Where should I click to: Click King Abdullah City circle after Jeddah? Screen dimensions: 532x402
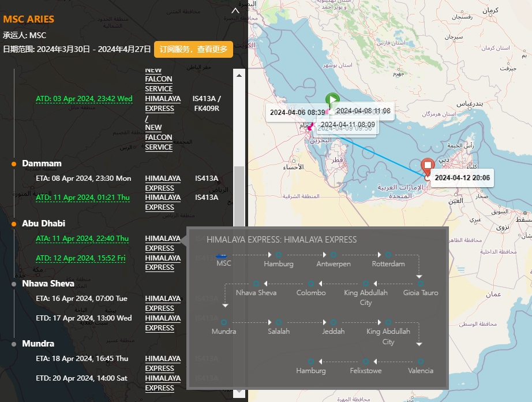coord(388,322)
